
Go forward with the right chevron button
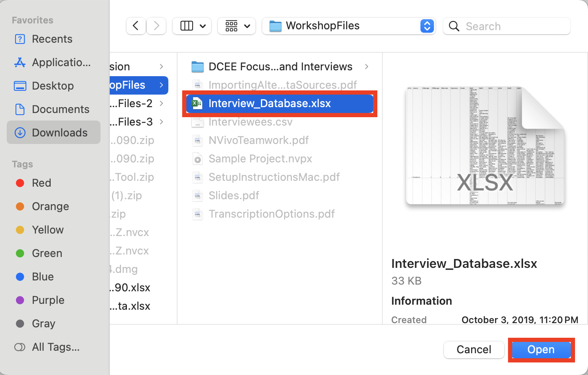[x=156, y=26]
